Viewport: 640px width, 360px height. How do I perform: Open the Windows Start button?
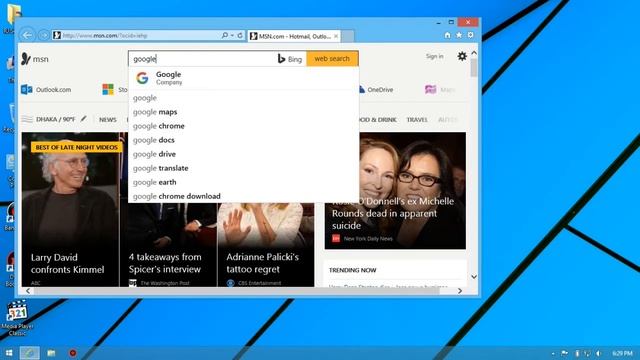[x=9, y=353]
